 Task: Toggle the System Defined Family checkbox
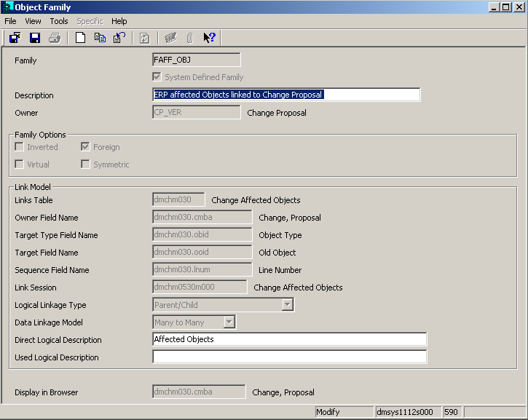(157, 77)
